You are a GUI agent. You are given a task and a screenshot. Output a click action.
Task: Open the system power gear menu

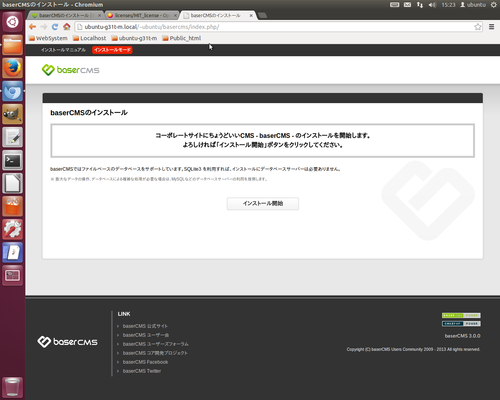[494, 5]
